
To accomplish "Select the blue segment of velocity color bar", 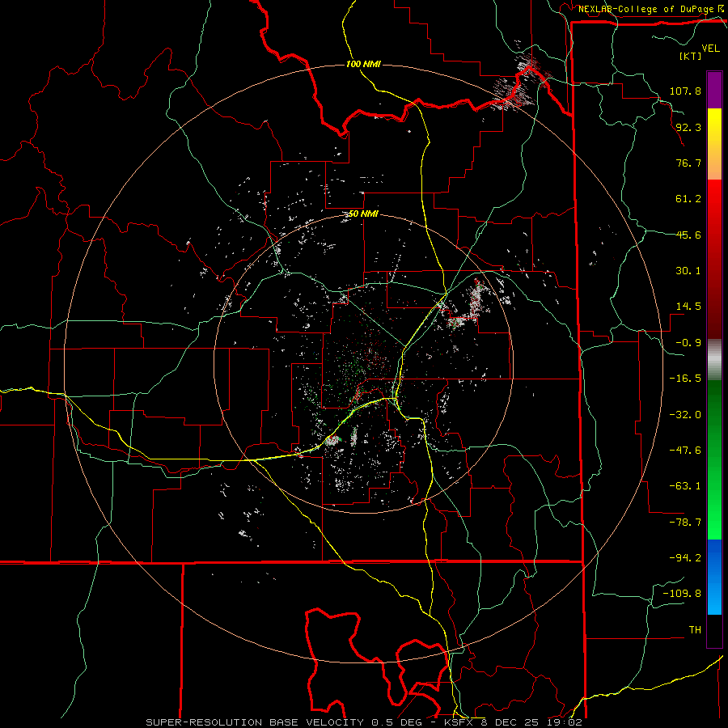I will 714,577.
